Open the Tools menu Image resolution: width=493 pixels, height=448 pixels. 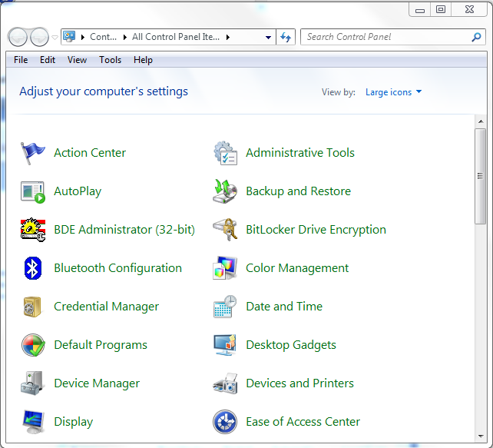pyautogui.click(x=110, y=60)
